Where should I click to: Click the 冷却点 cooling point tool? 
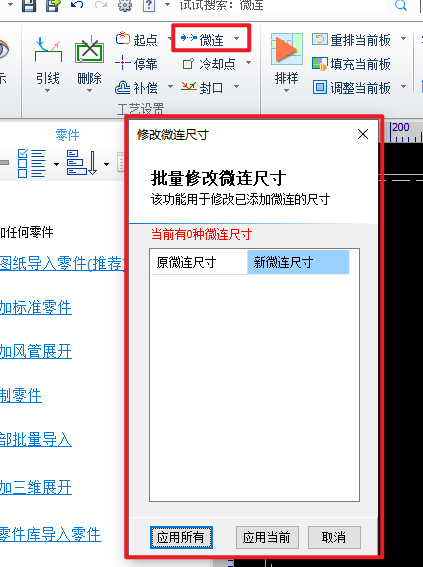tap(209, 64)
